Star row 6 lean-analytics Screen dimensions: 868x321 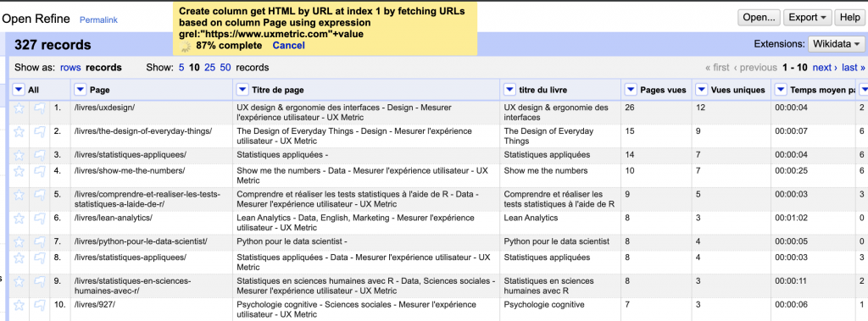pos(19,219)
